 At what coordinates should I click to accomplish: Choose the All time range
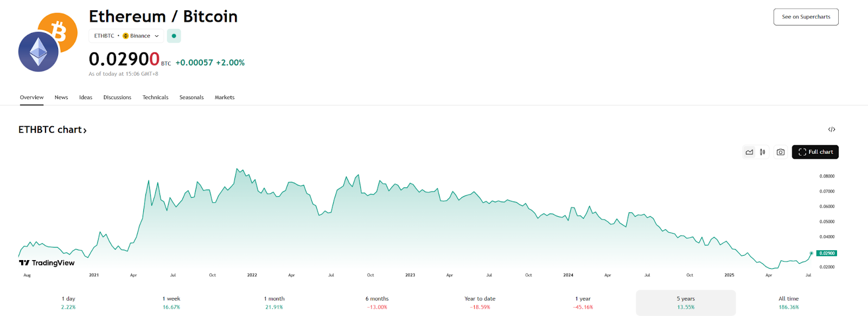point(788,303)
